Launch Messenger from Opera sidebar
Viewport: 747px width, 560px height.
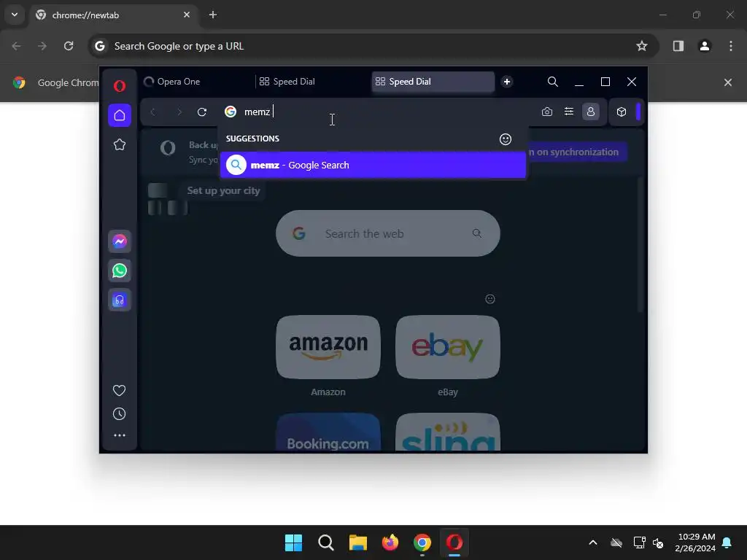(120, 241)
